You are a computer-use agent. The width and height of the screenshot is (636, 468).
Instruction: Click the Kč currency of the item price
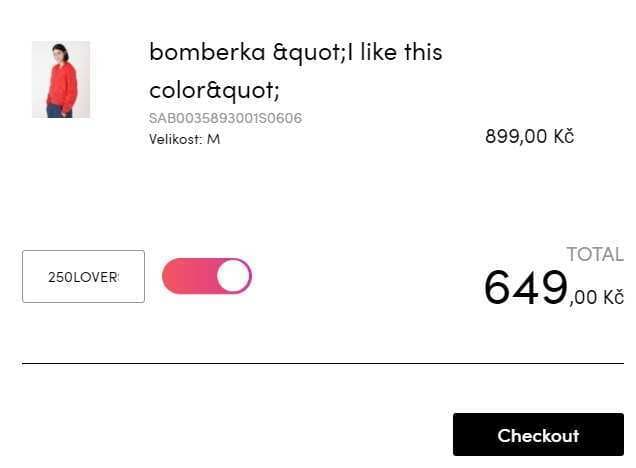click(564, 136)
